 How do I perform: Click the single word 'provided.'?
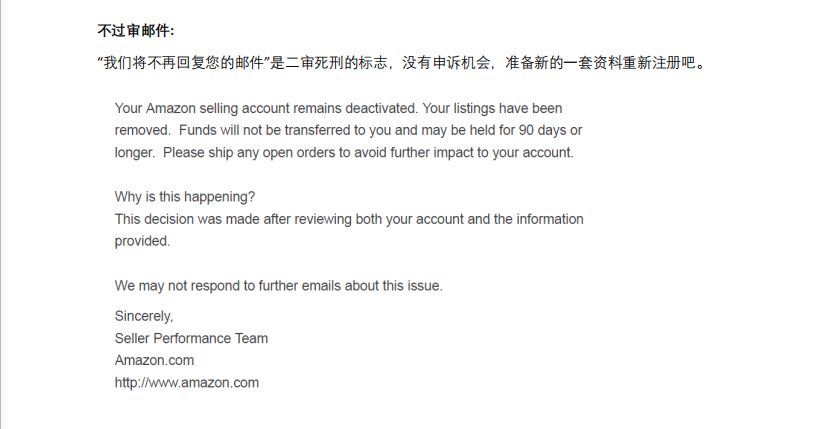click(142, 241)
